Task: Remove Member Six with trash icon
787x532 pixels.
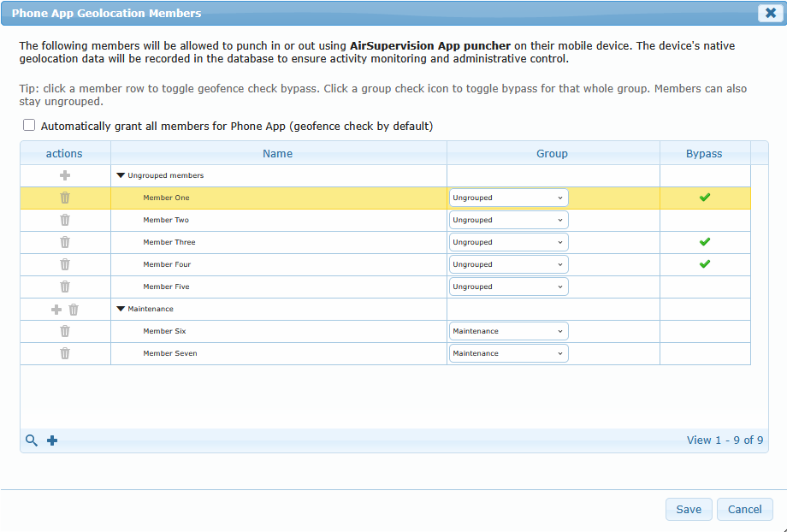Action: [x=65, y=331]
